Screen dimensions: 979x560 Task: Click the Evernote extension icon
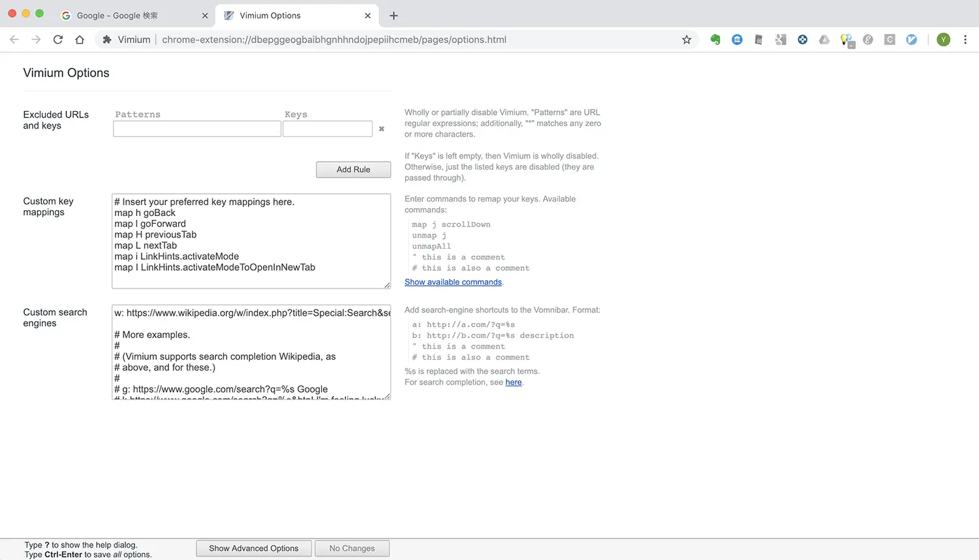coord(715,40)
